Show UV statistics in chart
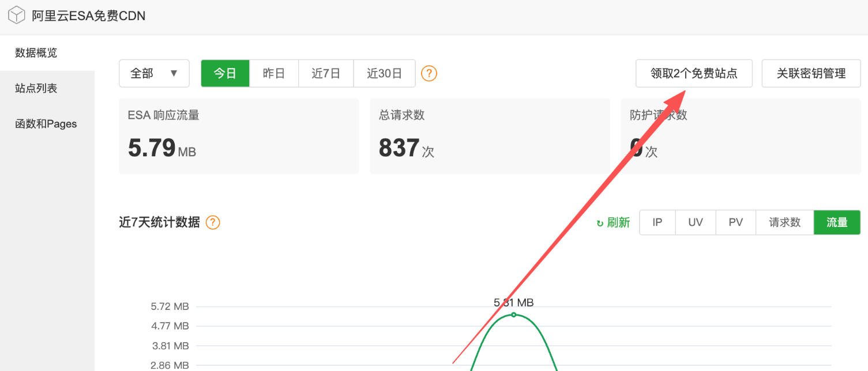Viewport: 868px width, 371px height. (696, 222)
